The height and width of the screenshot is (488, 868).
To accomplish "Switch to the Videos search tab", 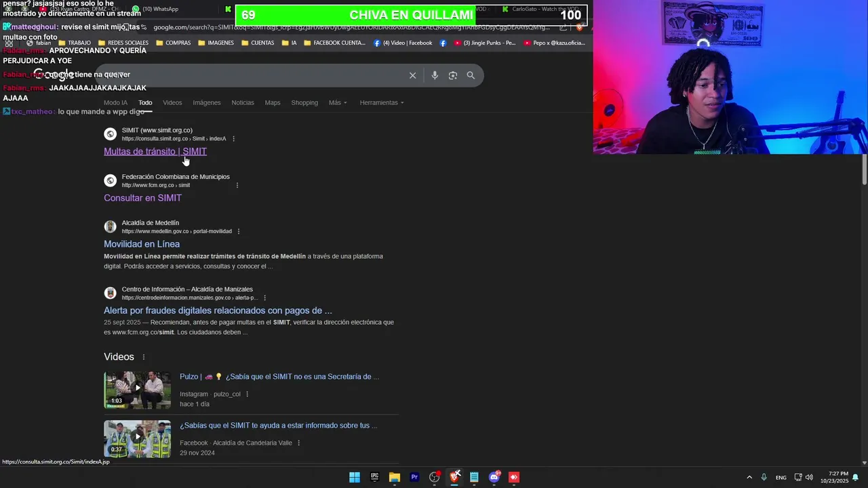I will pyautogui.click(x=172, y=103).
